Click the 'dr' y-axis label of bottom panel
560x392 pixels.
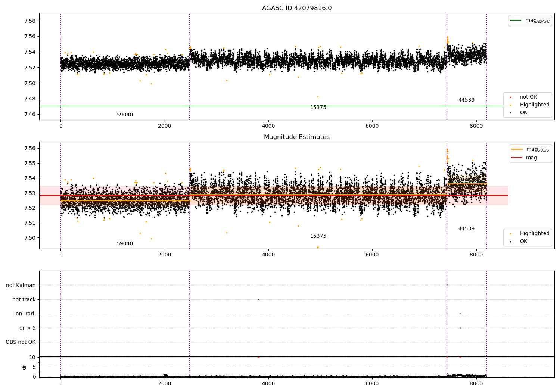pyautogui.click(x=24, y=367)
